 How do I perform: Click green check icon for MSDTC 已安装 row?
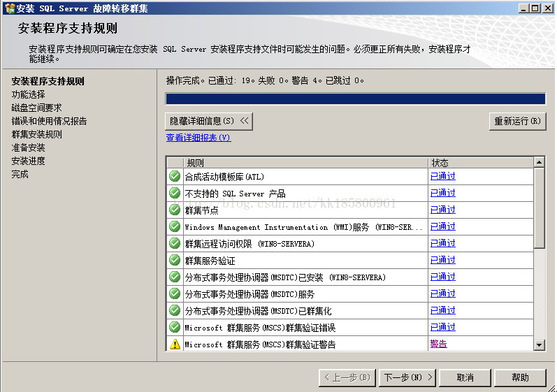coord(175,277)
